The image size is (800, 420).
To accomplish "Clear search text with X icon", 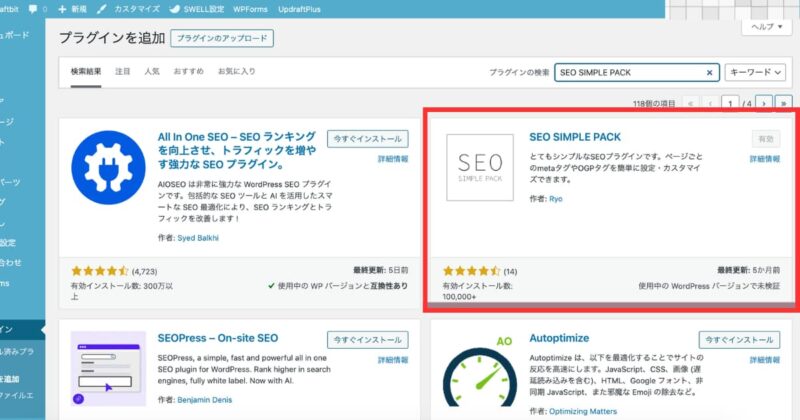I will [x=709, y=72].
